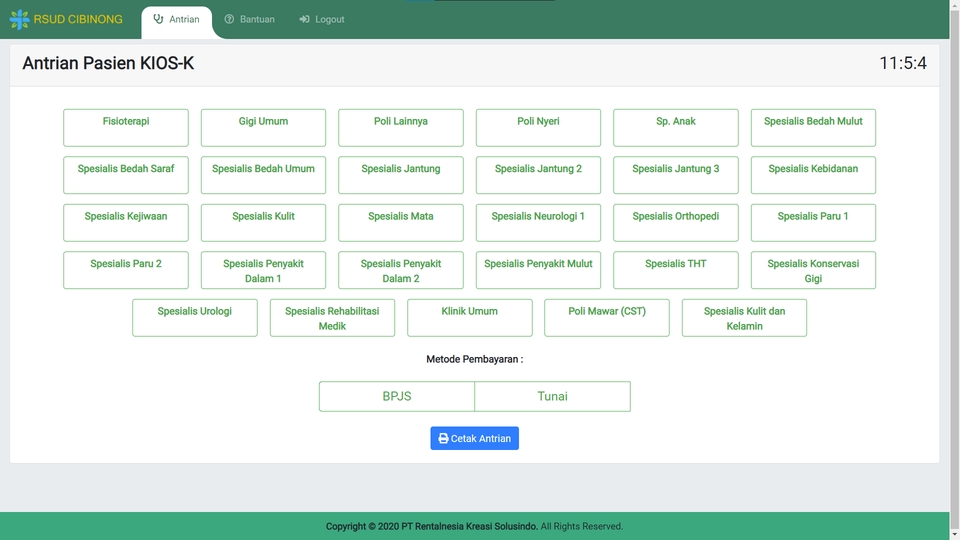
Task: Choose the Sp. Anak clinic
Action: [676, 128]
